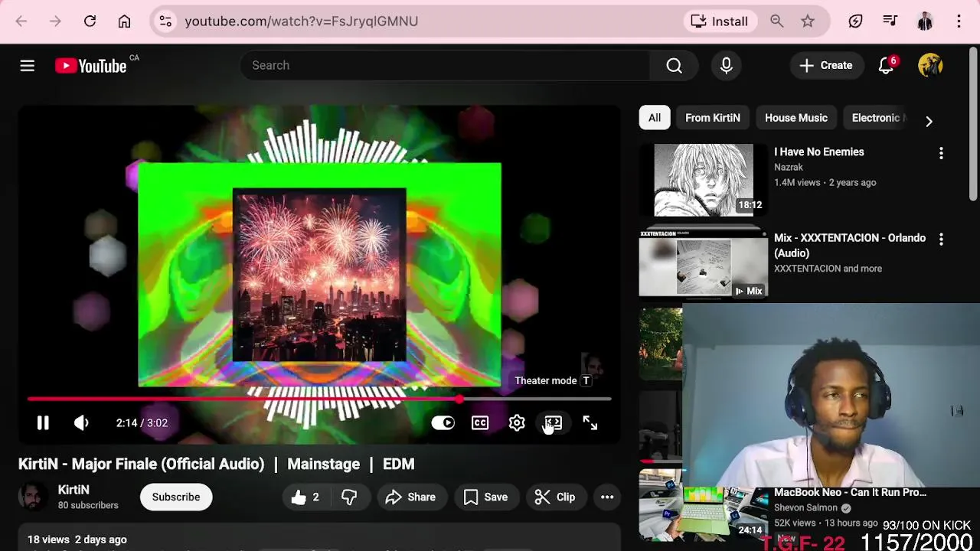The image size is (980, 551).
Task: Toggle closed captions
Action: pyautogui.click(x=480, y=423)
